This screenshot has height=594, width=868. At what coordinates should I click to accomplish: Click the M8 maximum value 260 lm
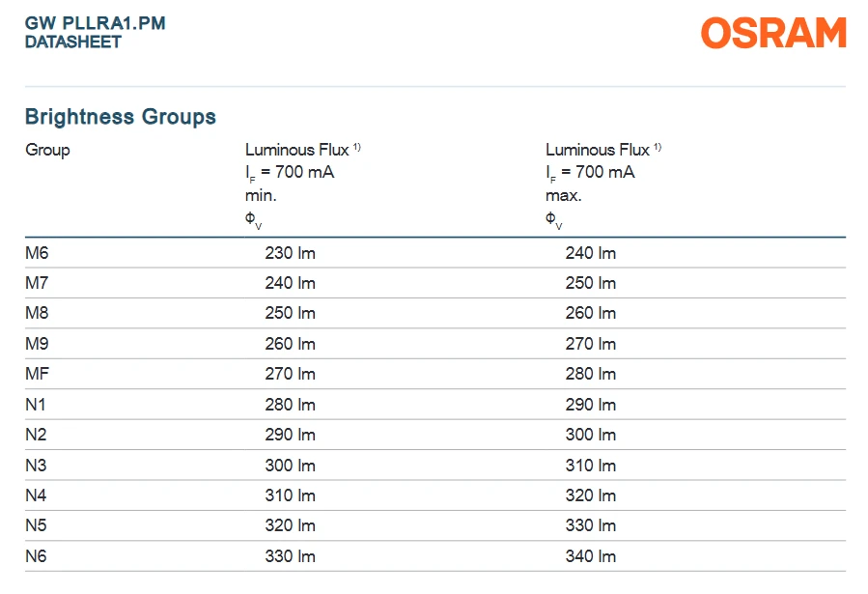[x=591, y=313]
